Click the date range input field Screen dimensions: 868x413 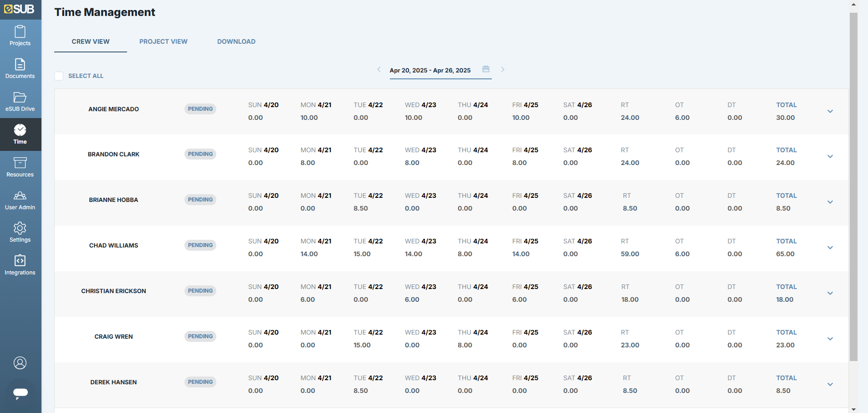pyautogui.click(x=430, y=71)
